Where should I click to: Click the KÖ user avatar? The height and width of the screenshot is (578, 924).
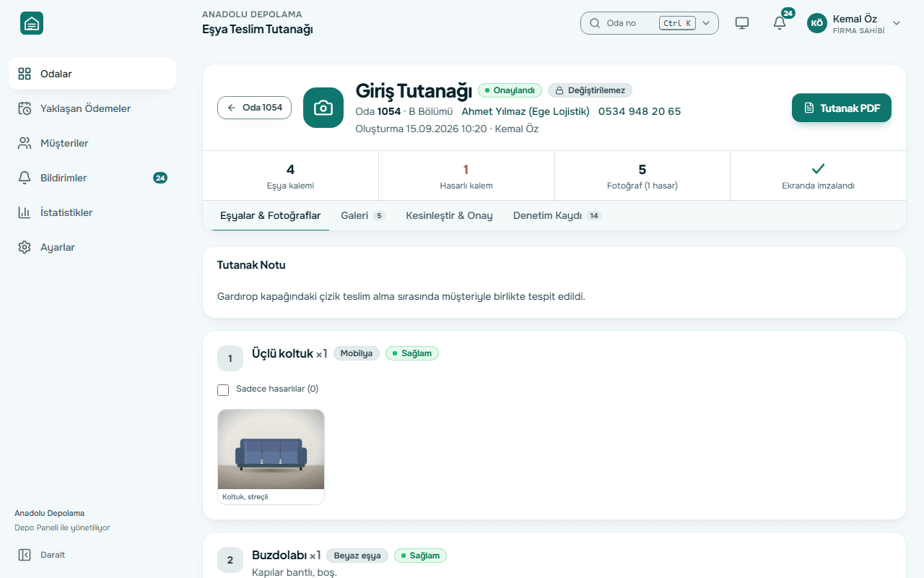pyautogui.click(x=817, y=23)
